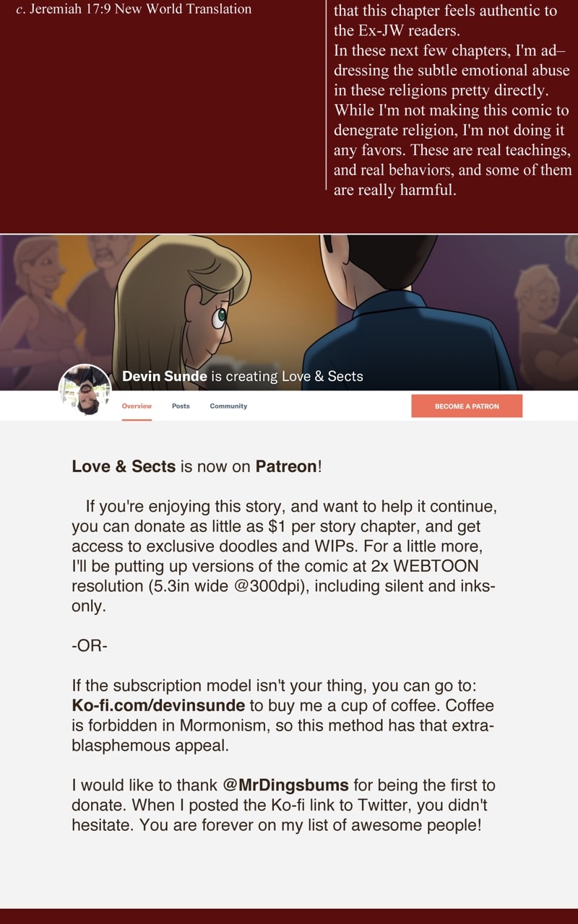Click the bold Patreon word

coord(286,466)
